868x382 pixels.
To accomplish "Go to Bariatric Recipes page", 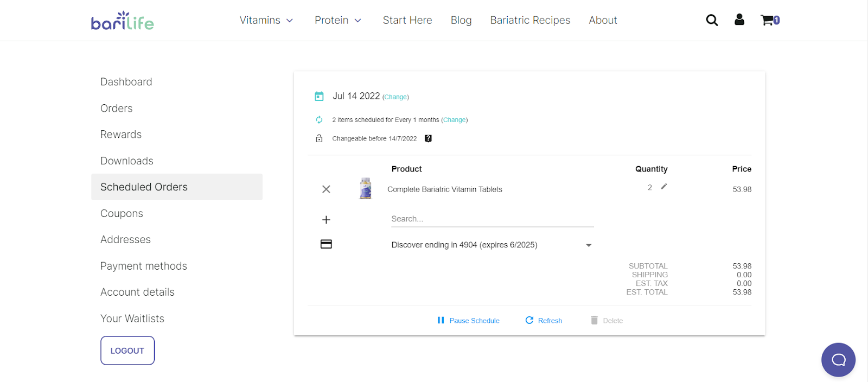I will [530, 21].
